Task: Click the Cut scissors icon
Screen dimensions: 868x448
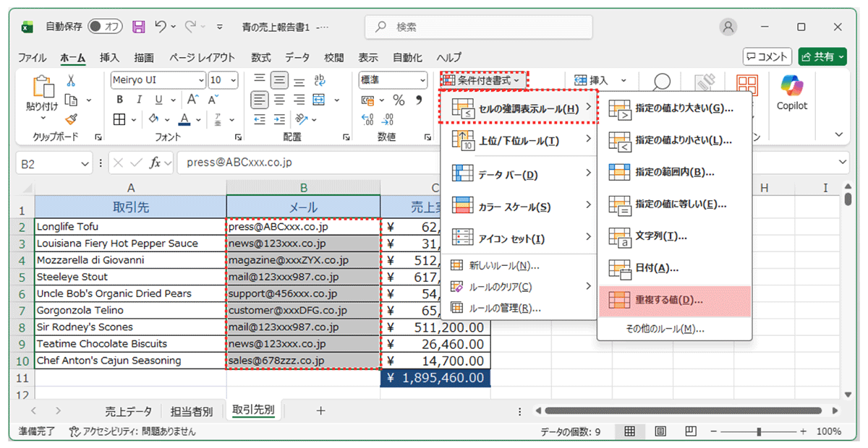Action: coord(71,81)
